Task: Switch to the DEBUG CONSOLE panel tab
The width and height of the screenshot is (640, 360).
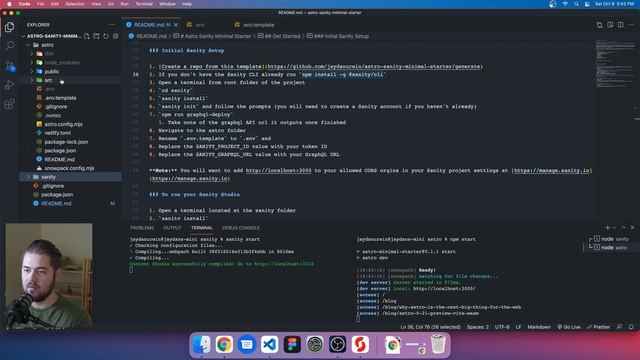Action: coord(241,228)
